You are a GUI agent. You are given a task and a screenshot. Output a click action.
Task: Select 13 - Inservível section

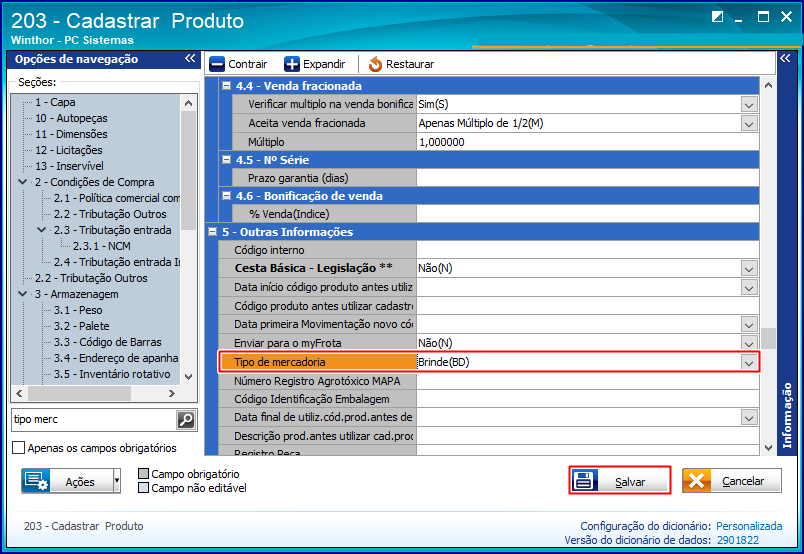69,166
